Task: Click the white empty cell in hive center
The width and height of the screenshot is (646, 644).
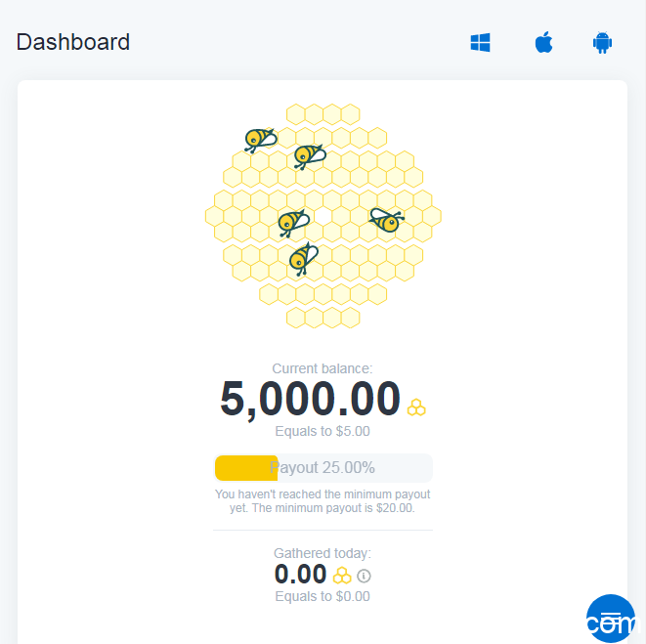Action: tap(323, 217)
